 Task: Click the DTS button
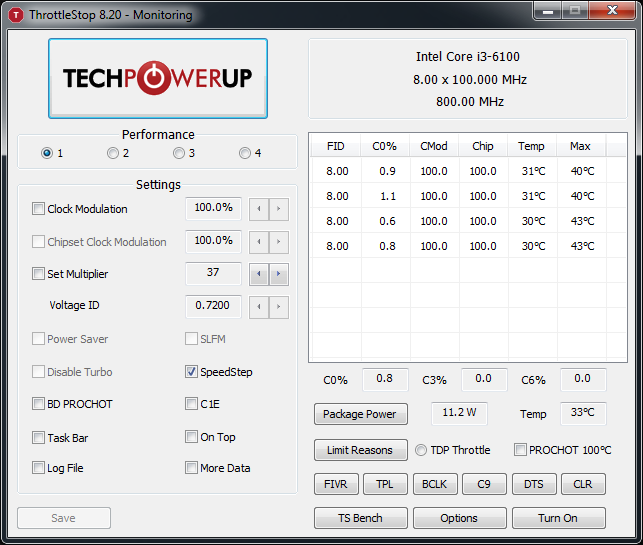click(x=534, y=484)
